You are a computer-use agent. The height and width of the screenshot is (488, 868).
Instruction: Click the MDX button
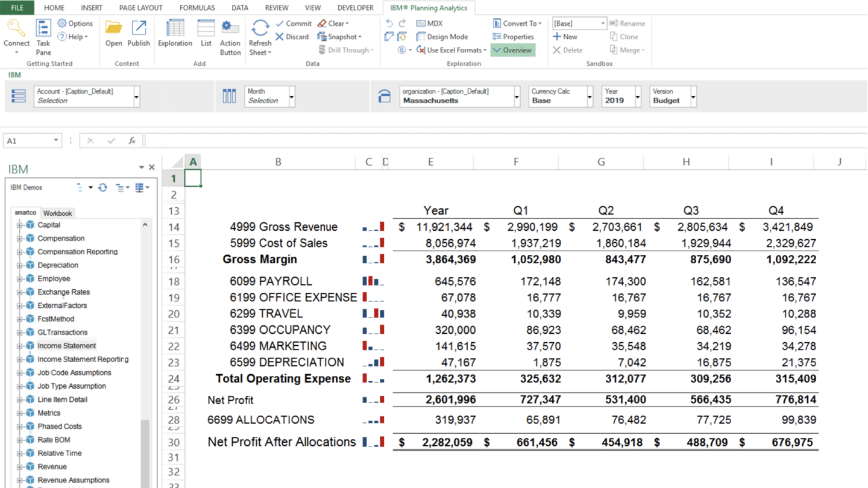click(429, 23)
